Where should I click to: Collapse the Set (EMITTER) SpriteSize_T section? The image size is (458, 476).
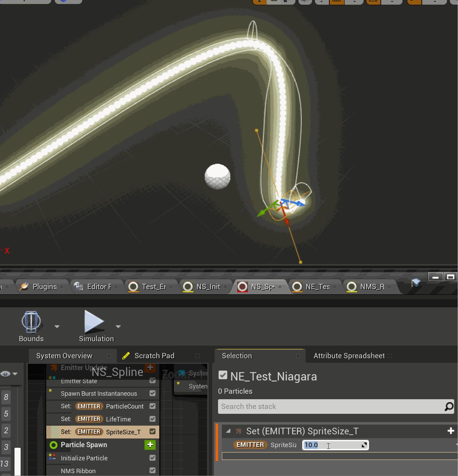coord(228,431)
